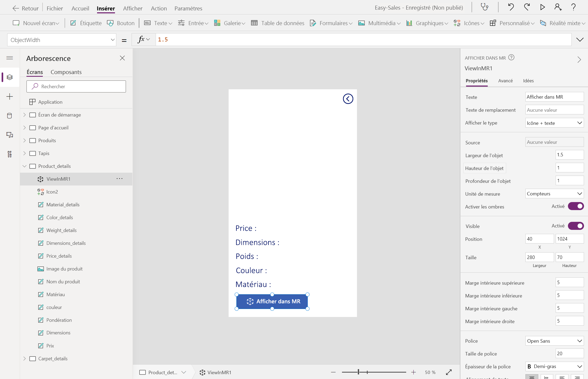Toggle the Visible switch off

576,226
